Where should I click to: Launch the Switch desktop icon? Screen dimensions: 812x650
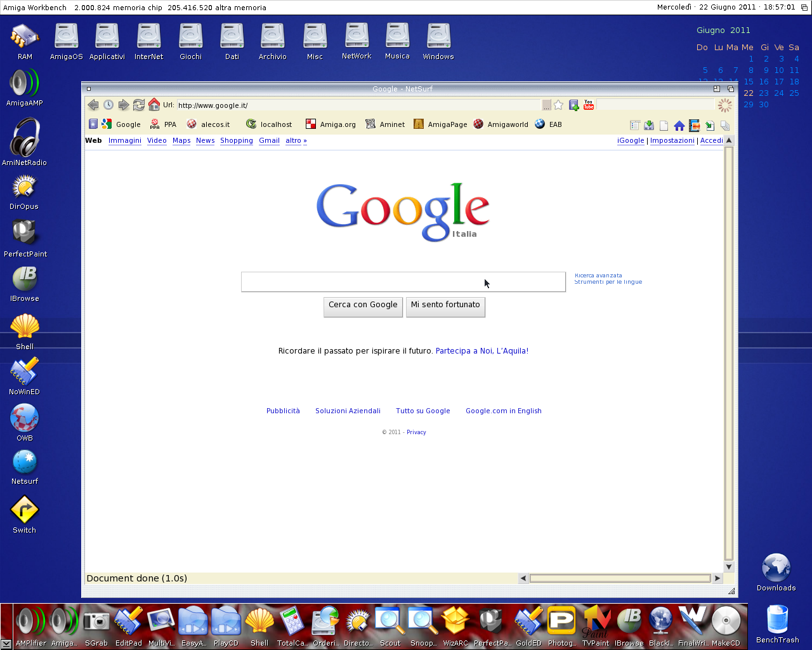click(x=24, y=515)
